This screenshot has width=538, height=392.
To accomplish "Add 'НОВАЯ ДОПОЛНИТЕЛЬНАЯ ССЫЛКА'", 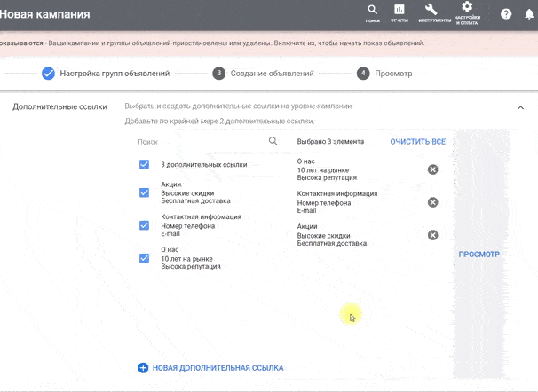I will click(210, 368).
